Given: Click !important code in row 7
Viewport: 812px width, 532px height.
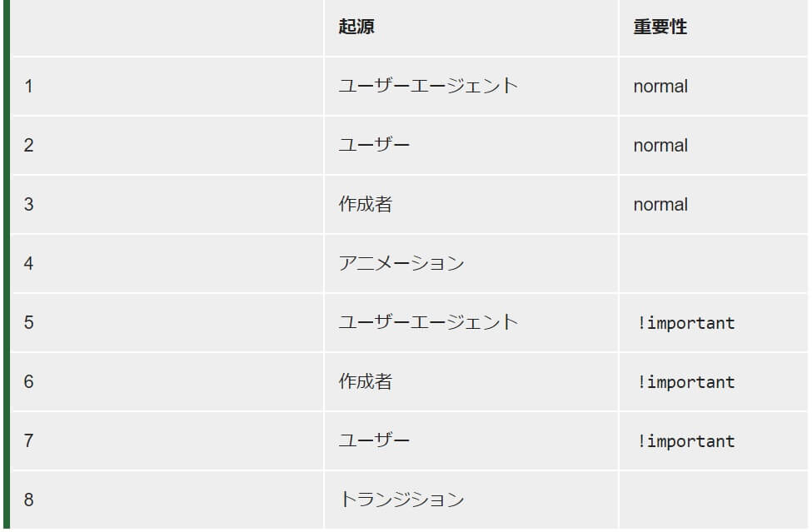Looking at the screenshot, I should tap(686, 441).
